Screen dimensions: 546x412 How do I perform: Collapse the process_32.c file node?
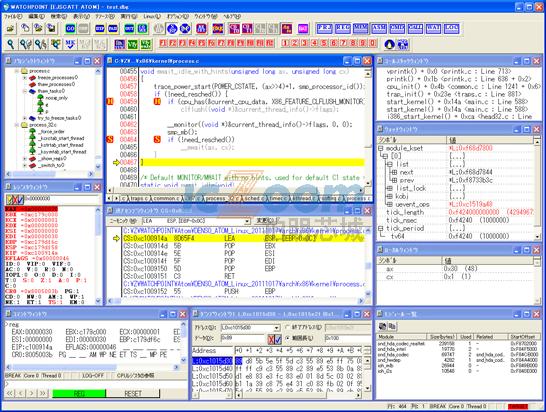point(16,125)
